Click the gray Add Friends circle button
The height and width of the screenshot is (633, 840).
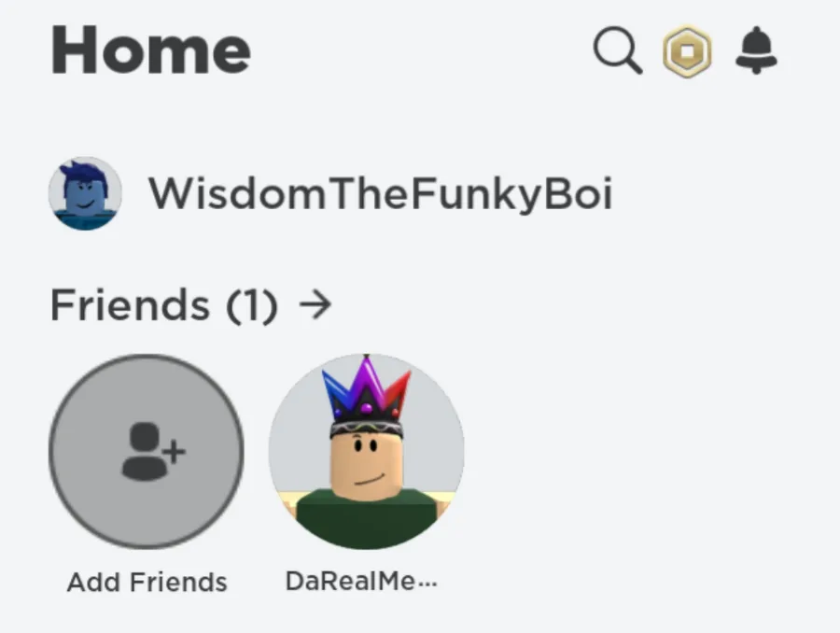[x=147, y=451]
